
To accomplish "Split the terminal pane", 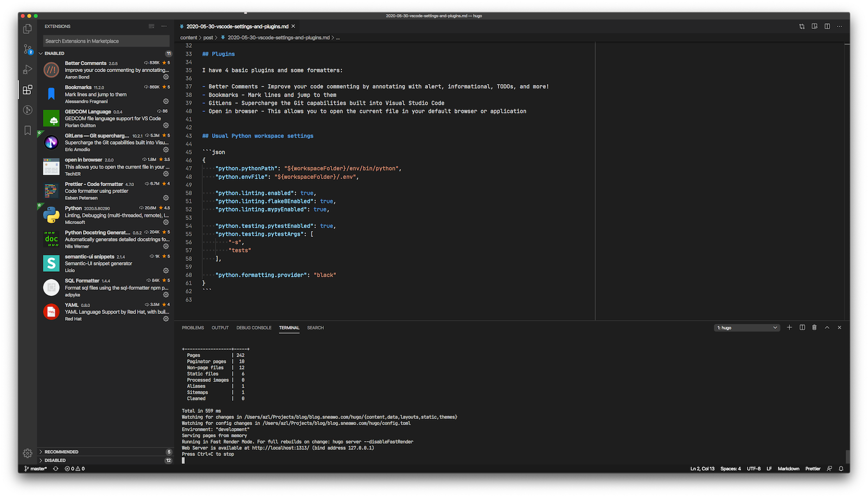I will [x=802, y=327].
